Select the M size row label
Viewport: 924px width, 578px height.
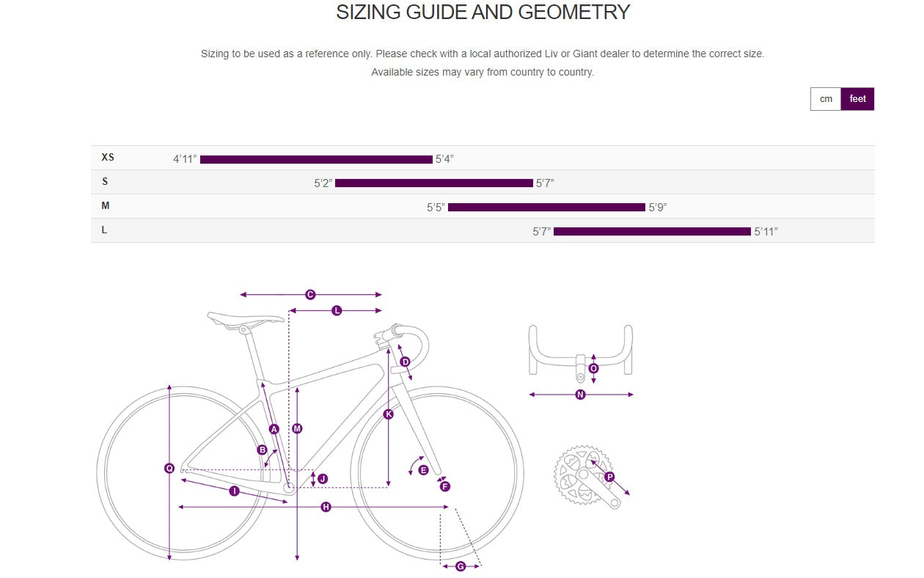point(106,206)
